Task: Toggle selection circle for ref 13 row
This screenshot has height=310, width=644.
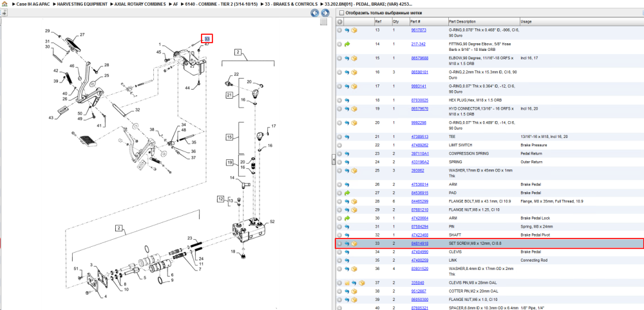Action: pyautogui.click(x=339, y=30)
